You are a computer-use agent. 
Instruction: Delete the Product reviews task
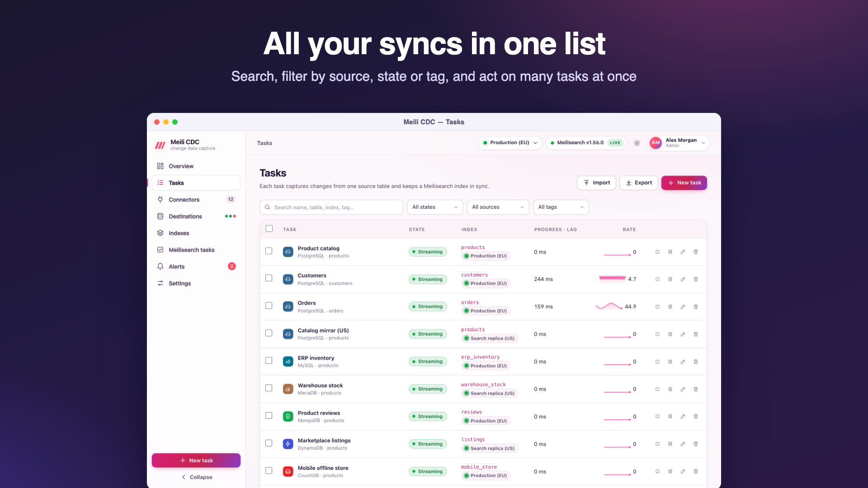point(696,417)
